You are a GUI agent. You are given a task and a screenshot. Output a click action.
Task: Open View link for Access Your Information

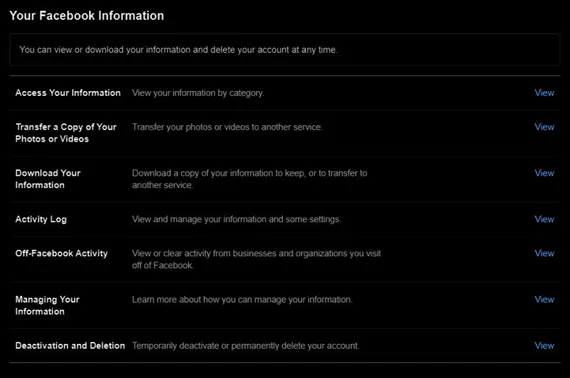(x=544, y=93)
